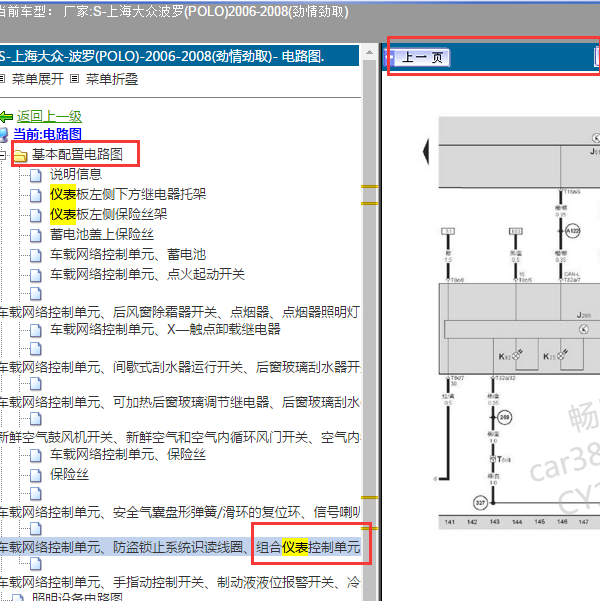Click page icon above 手指动控制开关 entry

(36, 564)
